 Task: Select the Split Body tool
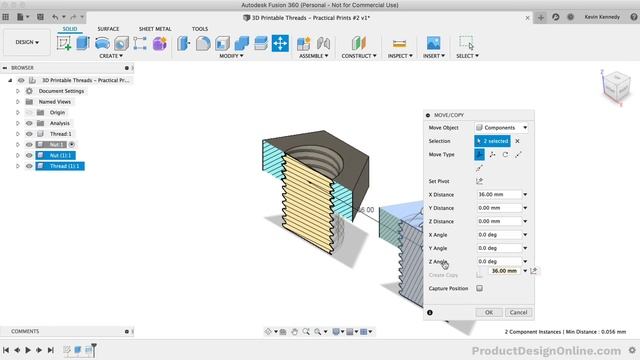(261, 43)
